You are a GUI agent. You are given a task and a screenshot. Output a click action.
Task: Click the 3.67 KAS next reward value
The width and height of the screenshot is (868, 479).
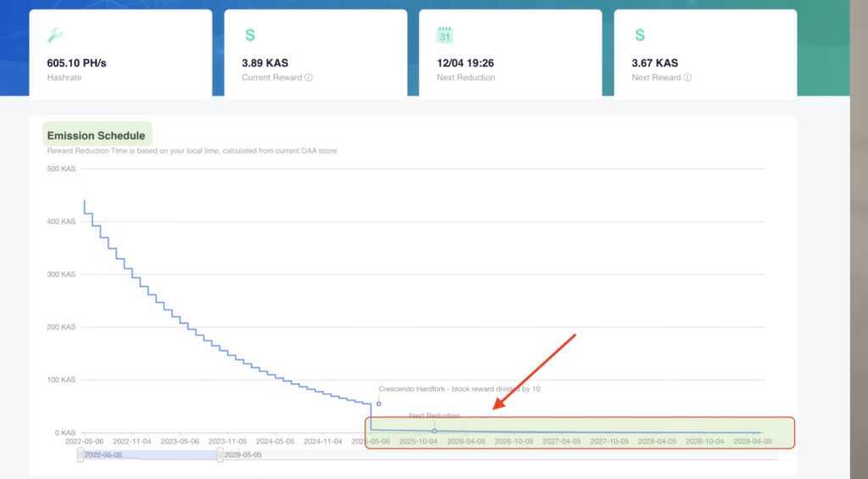(x=654, y=63)
